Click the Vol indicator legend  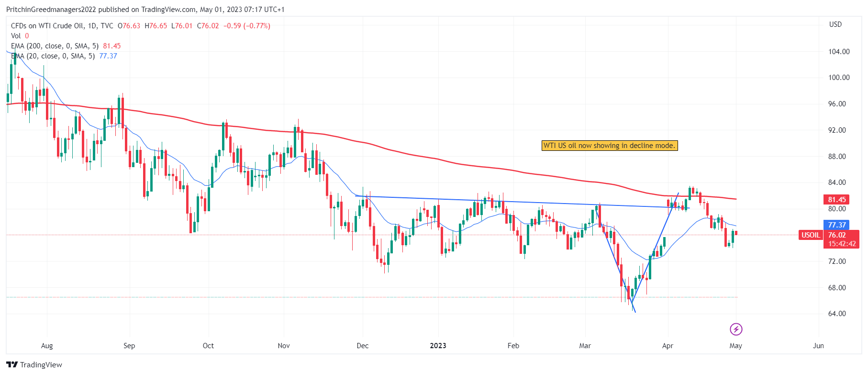click(x=20, y=36)
